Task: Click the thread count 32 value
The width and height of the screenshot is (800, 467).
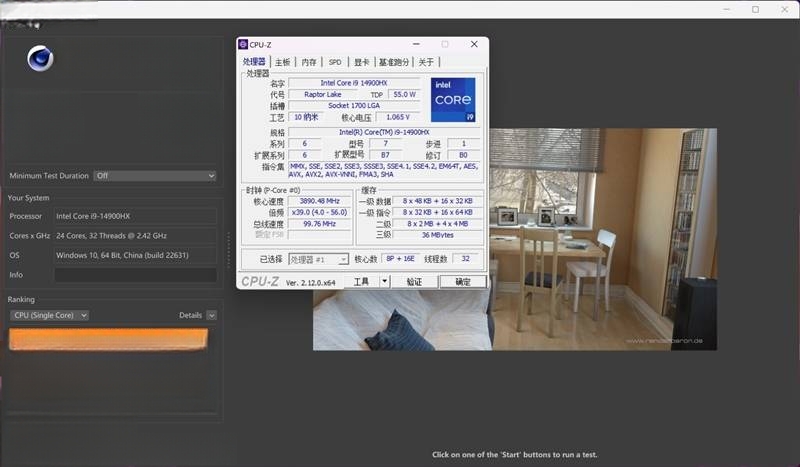Action: (465, 259)
